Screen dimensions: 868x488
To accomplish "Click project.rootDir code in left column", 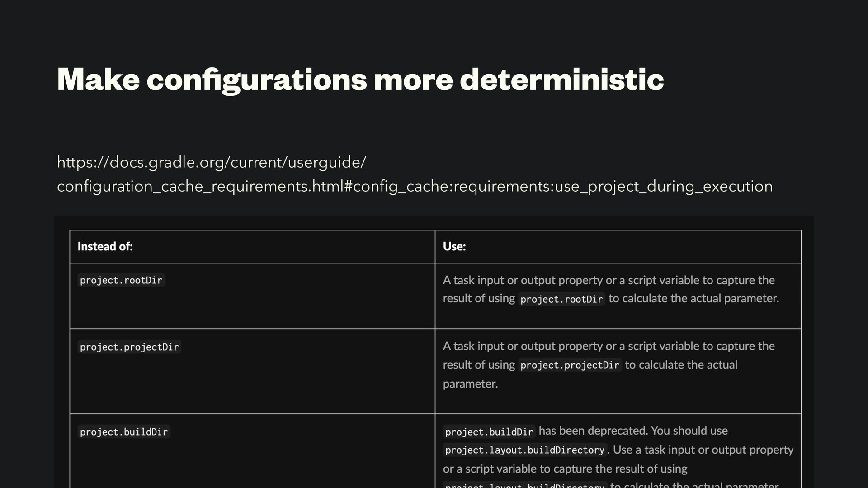I will (x=121, y=280).
